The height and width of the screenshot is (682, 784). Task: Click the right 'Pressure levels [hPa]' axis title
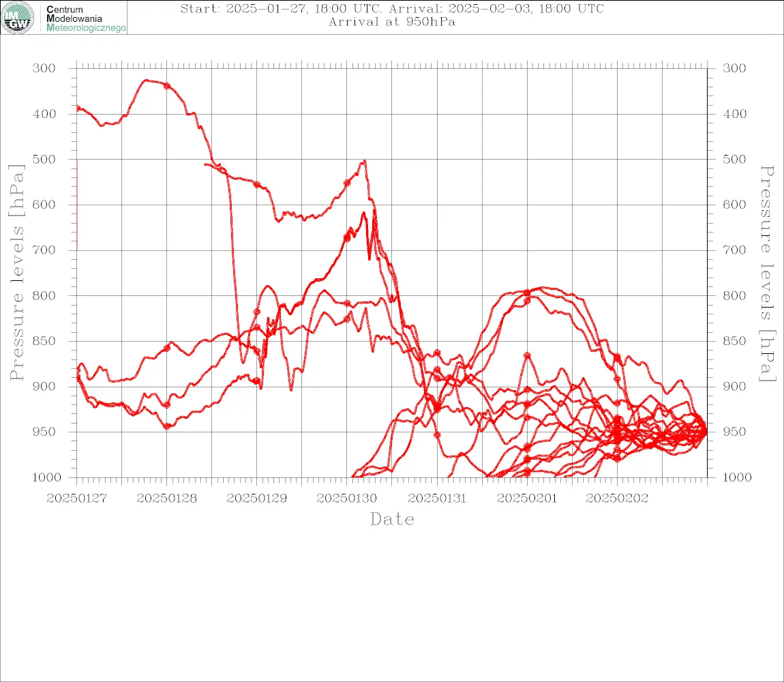[x=767, y=273]
